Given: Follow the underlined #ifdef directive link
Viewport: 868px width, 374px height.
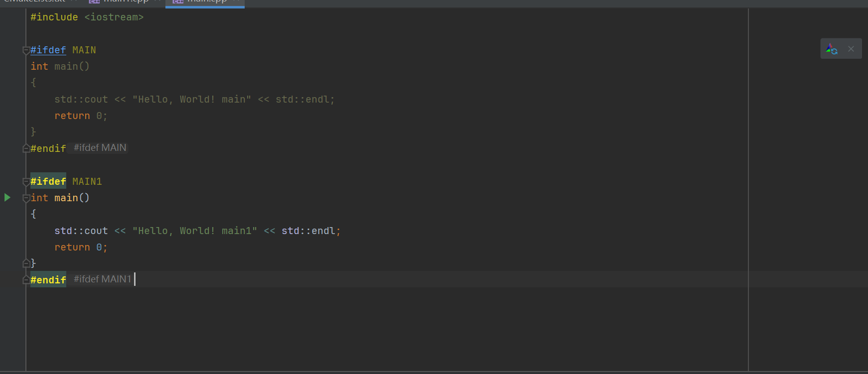Looking at the screenshot, I should tap(48, 50).
